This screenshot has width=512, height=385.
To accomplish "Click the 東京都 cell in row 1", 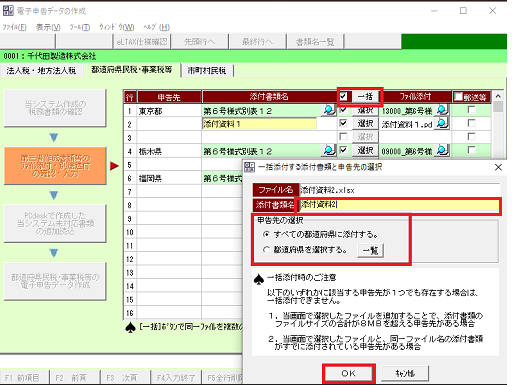I will pos(169,111).
